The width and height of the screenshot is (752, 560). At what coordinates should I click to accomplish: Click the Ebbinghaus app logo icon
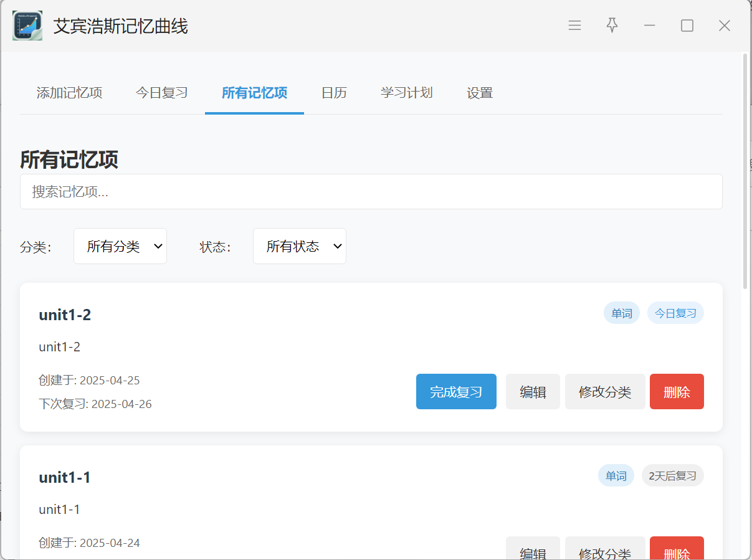27,26
